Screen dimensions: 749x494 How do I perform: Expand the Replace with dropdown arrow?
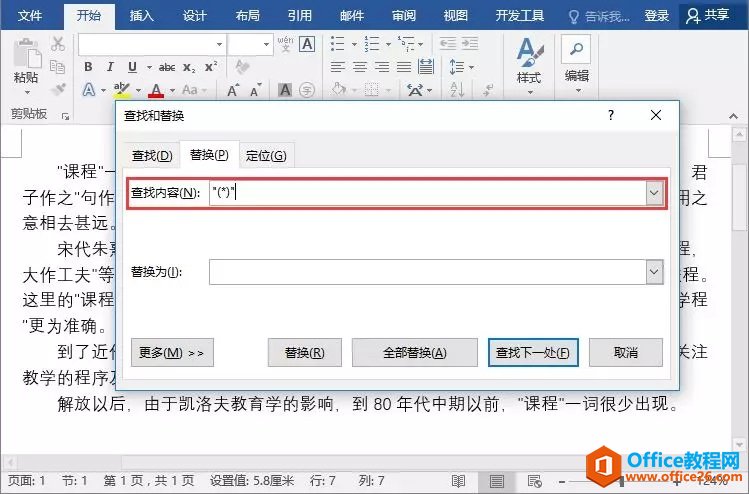[x=654, y=272]
